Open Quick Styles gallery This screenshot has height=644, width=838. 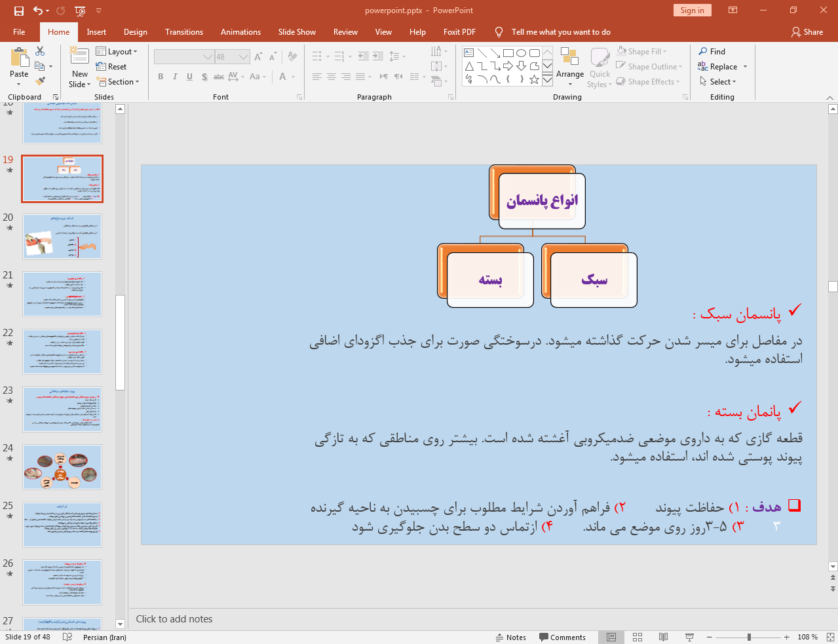pos(600,67)
